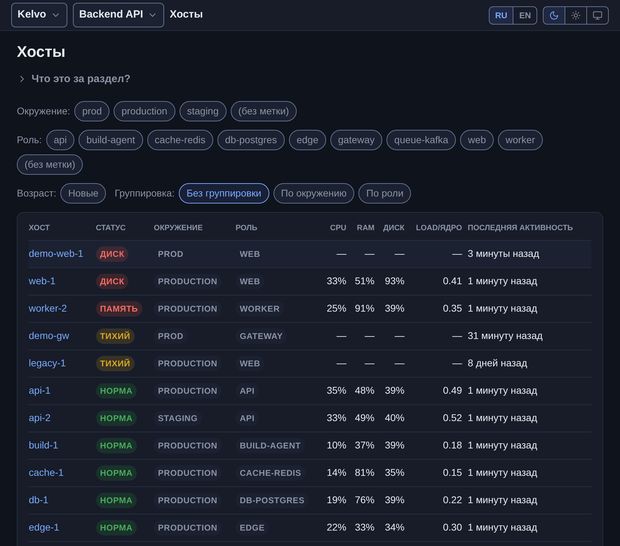Click the СТАТУС column header
This screenshot has width=620, height=546.
pos(111,228)
